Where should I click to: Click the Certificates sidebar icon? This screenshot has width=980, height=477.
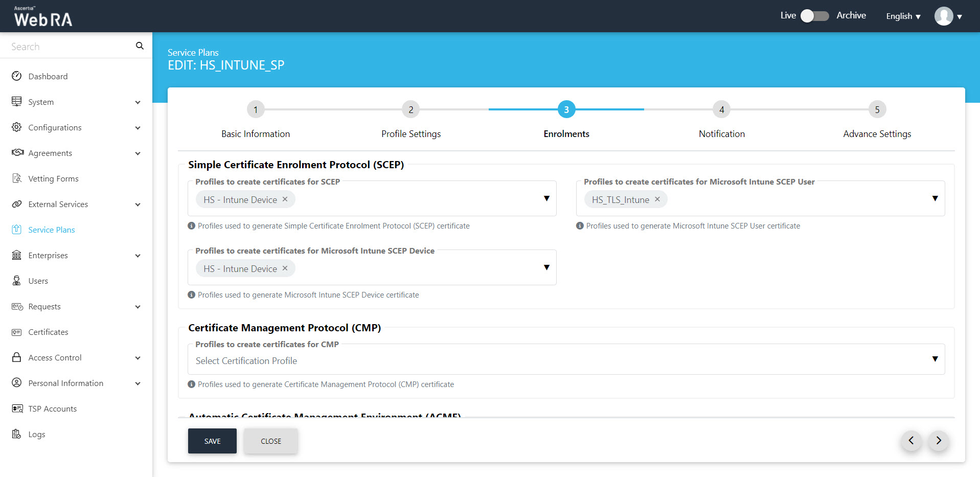coord(17,332)
